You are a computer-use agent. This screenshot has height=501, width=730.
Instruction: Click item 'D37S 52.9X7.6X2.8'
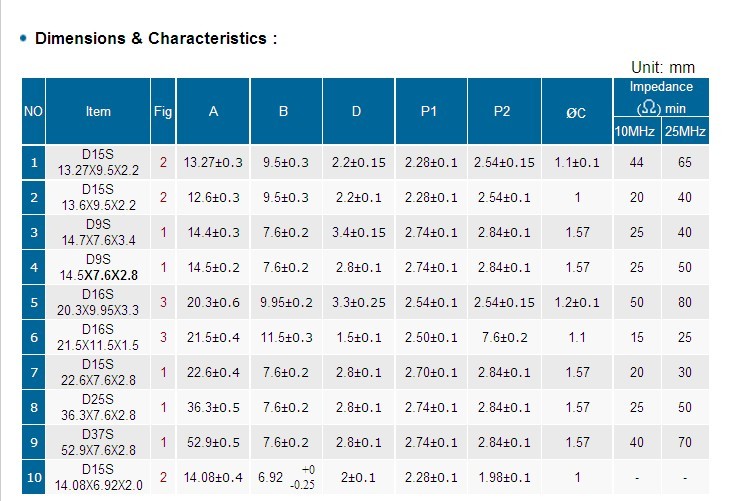pos(98,442)
